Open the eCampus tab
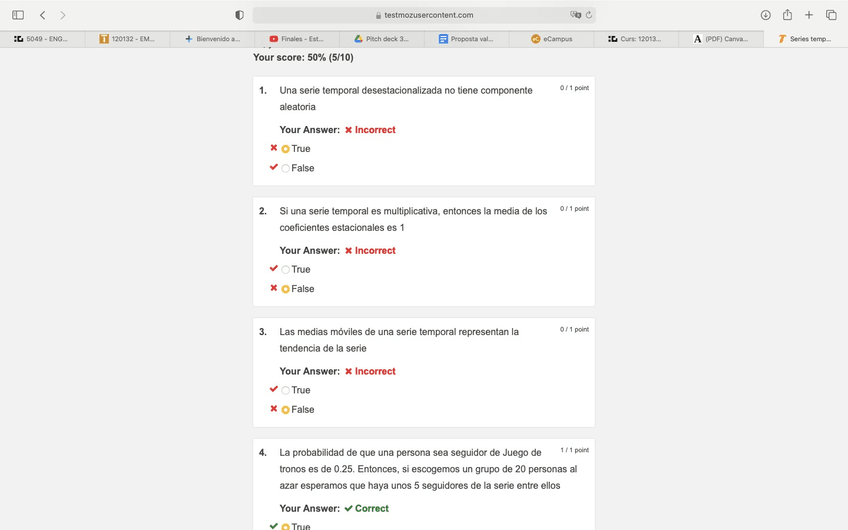This screenshot has height=530, width=848. click(x=551, y=39)
